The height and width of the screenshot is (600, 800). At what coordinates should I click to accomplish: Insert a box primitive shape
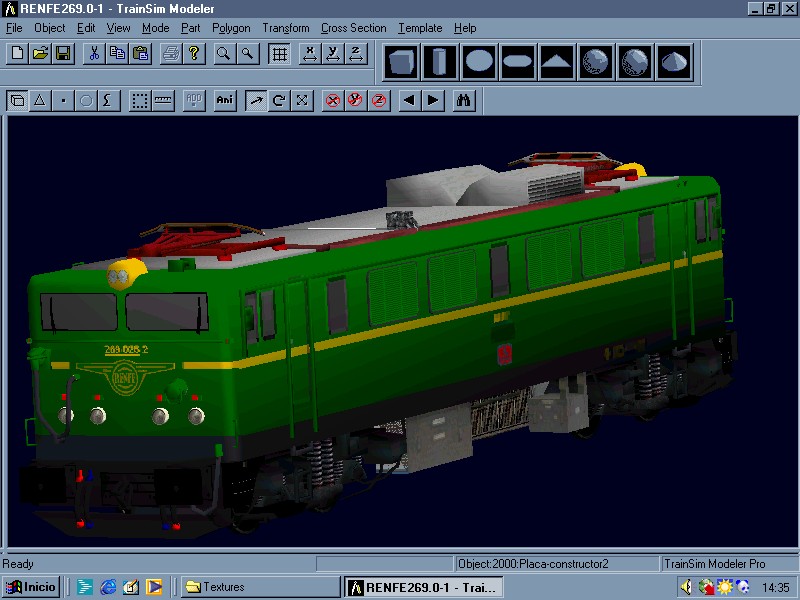tap(404, 62)
